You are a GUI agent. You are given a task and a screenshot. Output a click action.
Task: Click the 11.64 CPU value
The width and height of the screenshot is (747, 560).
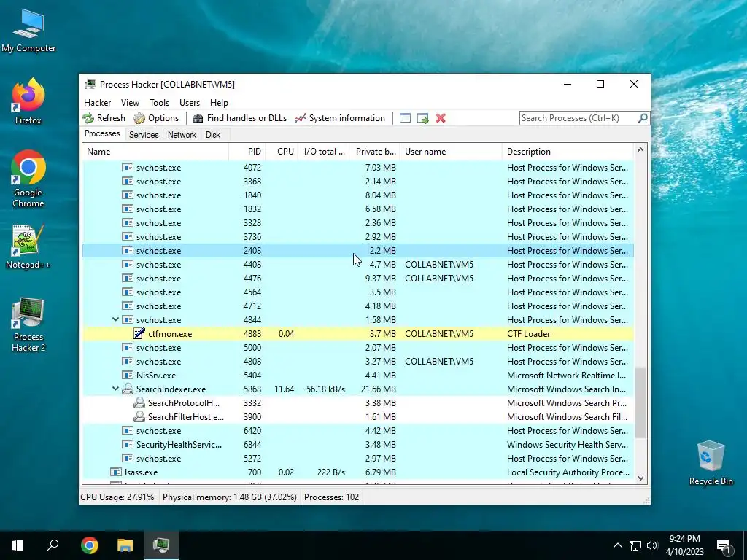(x=285, y=389)
